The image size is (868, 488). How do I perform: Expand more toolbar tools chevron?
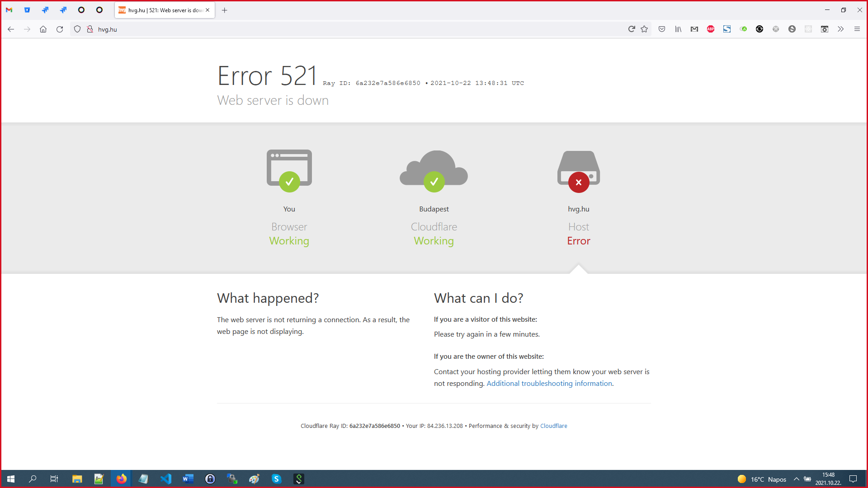click(840, 29)
